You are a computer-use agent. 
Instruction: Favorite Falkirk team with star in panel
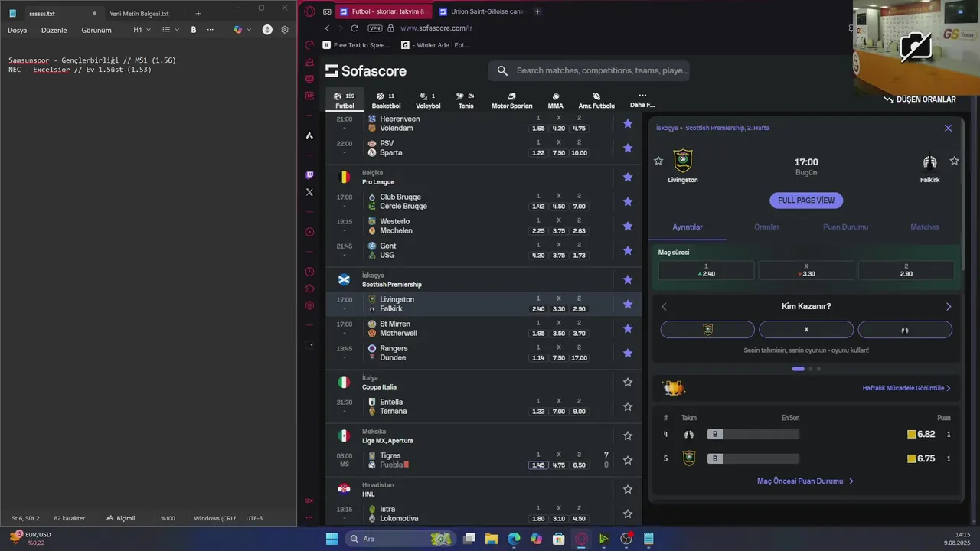(954, 161)
